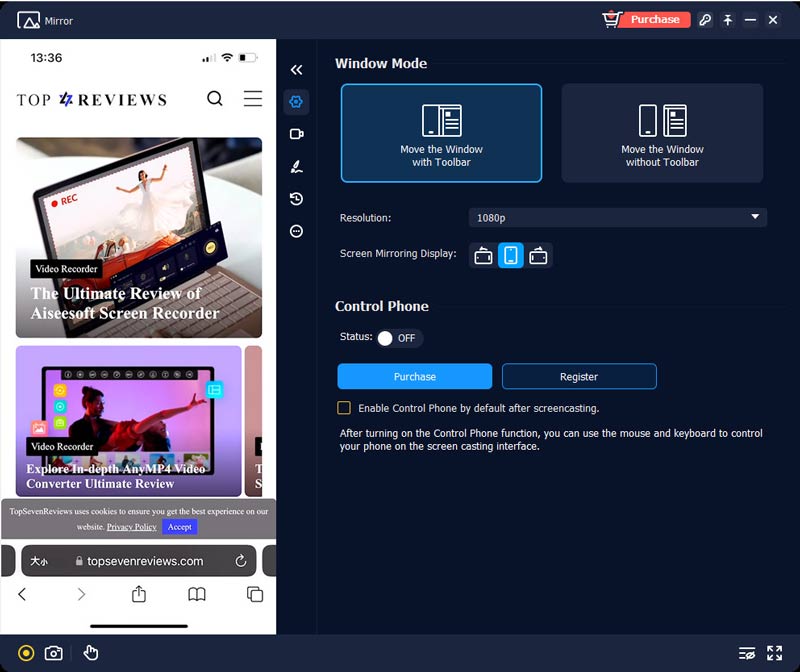Open the settings gear tab in sidebar
The width and height of the screenshot is (800, 672).
tap(296, 101)
